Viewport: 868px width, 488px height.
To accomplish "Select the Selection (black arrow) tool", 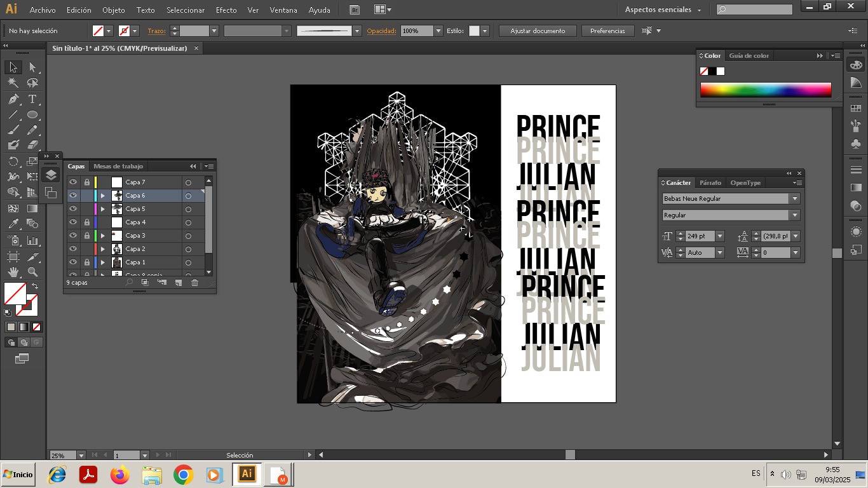I will click(x=13, y=67).
